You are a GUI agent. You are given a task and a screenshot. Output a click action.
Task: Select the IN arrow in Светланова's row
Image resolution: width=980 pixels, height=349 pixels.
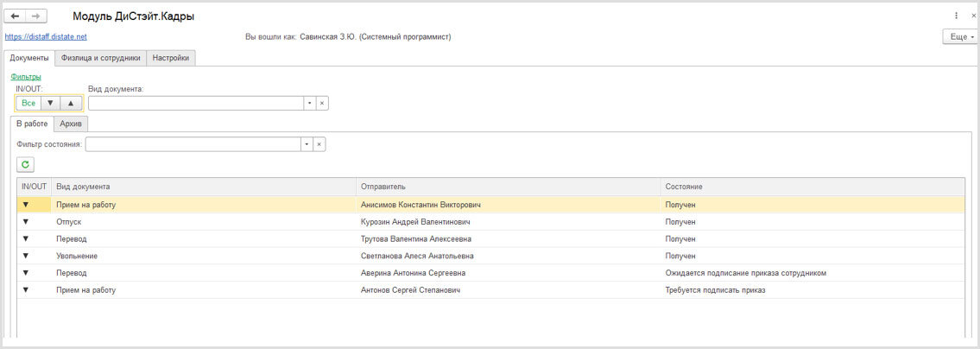pos(26,256)
